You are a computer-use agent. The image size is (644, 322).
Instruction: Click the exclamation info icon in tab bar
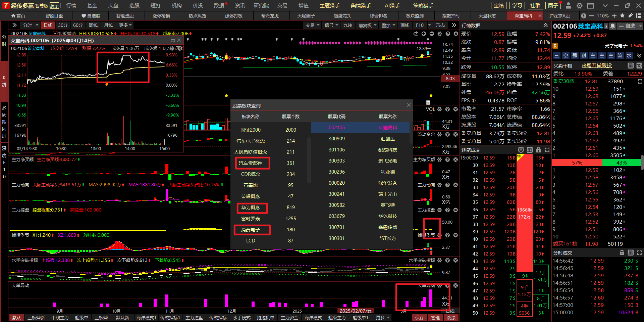tap(584, 16)
